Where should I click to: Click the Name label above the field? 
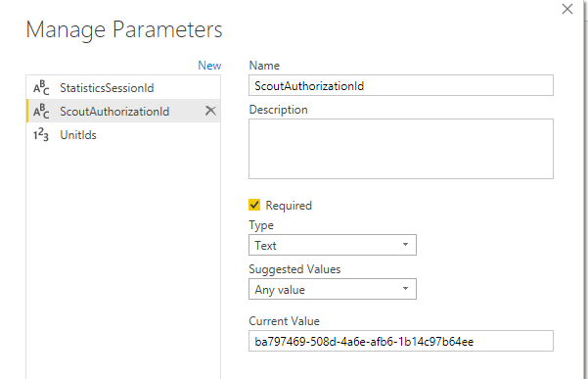(x=264, y=66)
